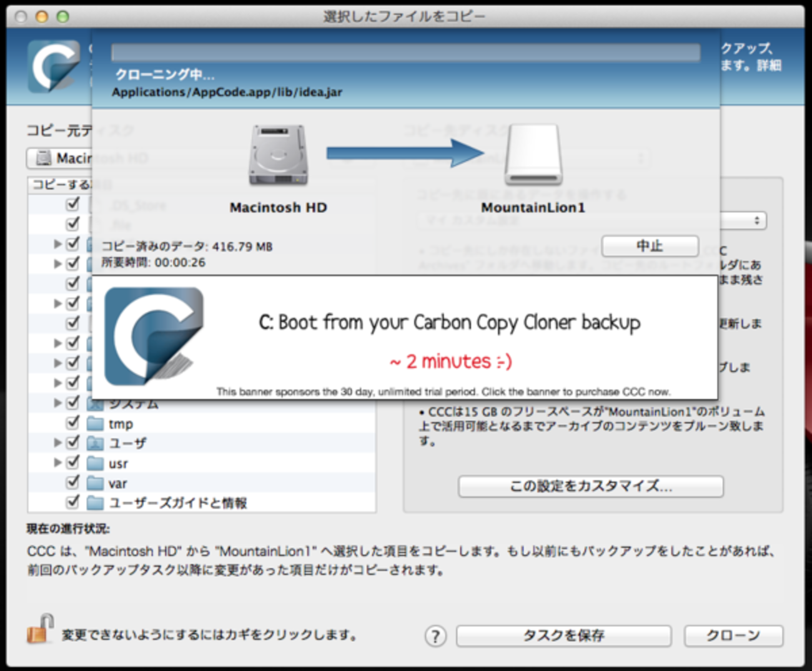This screenshot has height=671, width=812.
Task: Click the ~ 2 minutes :-) red text
Action: [450, 361]
